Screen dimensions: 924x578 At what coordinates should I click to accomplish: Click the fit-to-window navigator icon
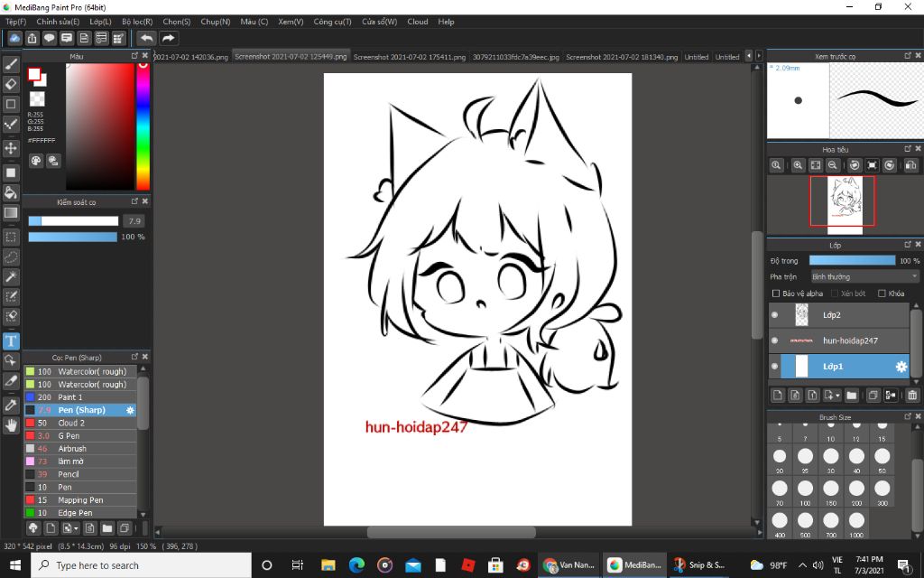point(815,166)
